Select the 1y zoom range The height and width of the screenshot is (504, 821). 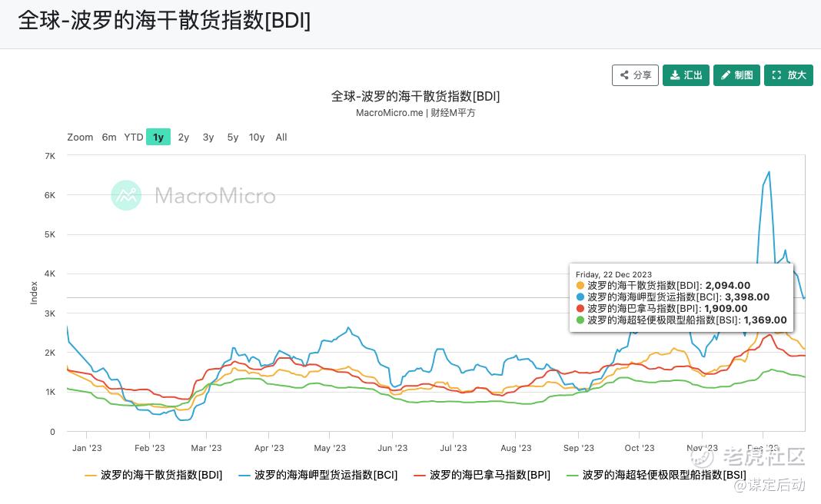click(158, 138)
